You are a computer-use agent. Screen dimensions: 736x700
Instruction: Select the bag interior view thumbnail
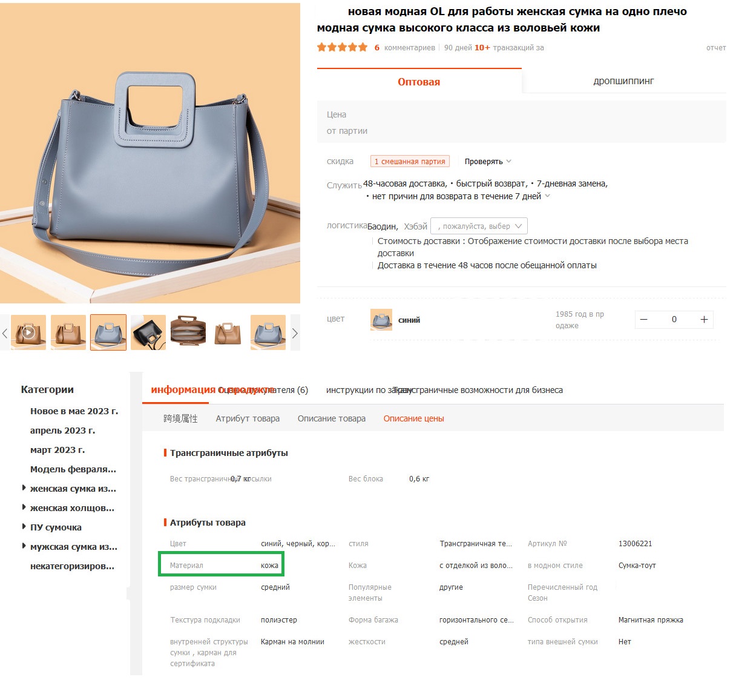point(188,332)
